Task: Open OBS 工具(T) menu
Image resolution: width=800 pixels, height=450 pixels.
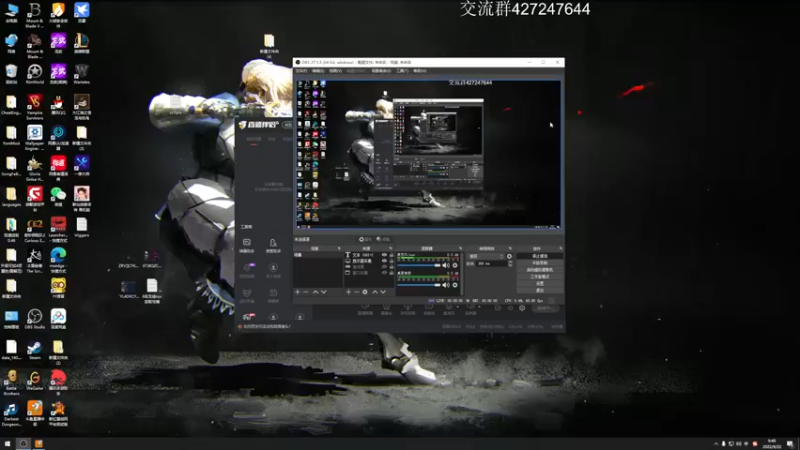Action: [x=402, y=71]
